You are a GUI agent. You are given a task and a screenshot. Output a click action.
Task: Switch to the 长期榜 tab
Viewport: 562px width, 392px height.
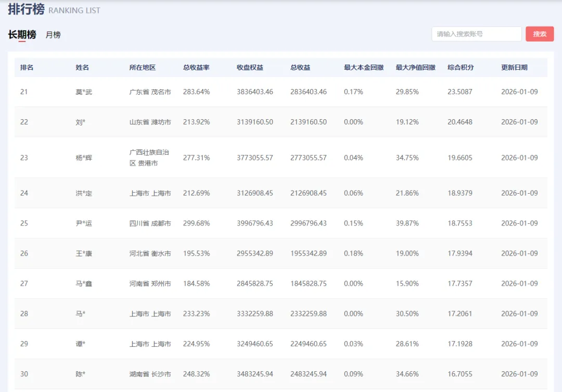tap(22, 34)
